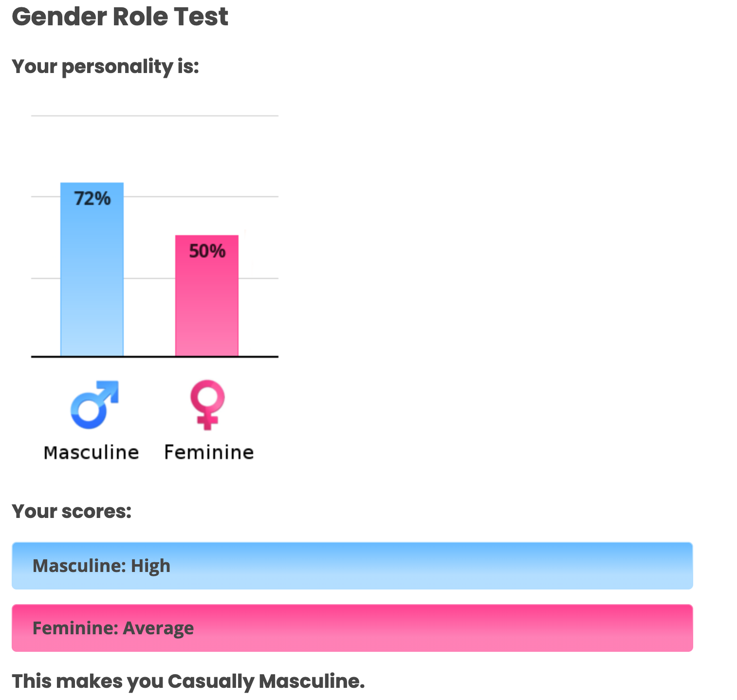Select the pink Feminine chart bar
The image size is (737, 700).
click(207, 307)
